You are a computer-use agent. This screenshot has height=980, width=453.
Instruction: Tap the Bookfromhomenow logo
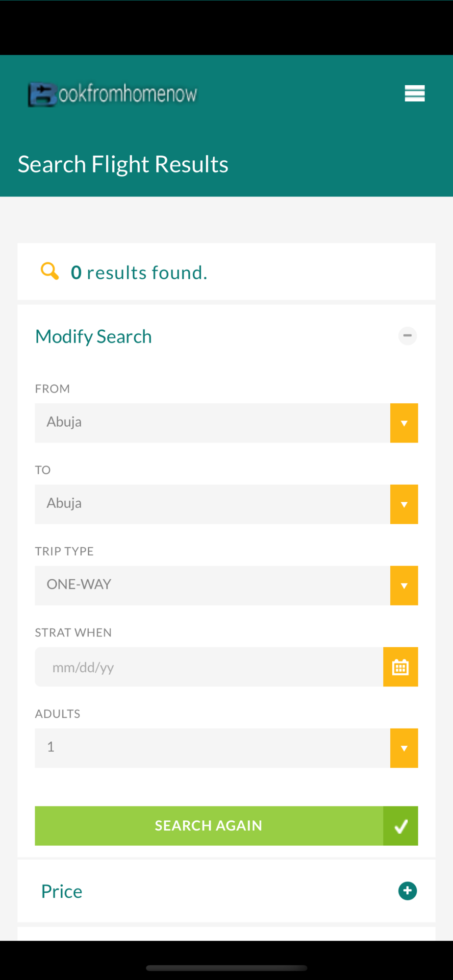(x=113, y=94)
